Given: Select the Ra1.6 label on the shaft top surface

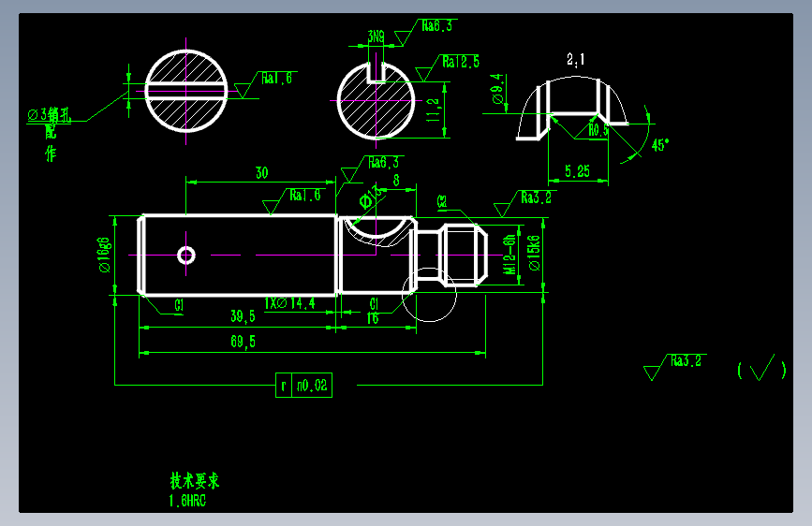Looking at the screenshot, I should coord(305,196).
